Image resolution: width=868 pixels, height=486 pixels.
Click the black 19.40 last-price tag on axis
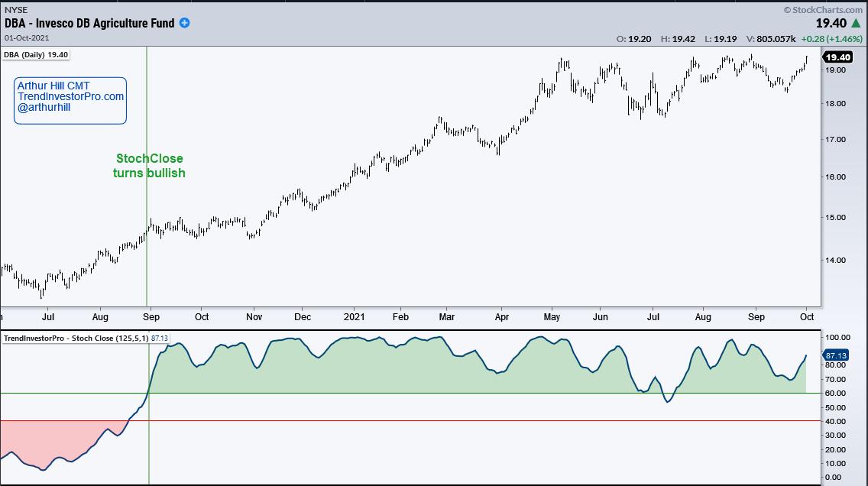click(837, 57)
